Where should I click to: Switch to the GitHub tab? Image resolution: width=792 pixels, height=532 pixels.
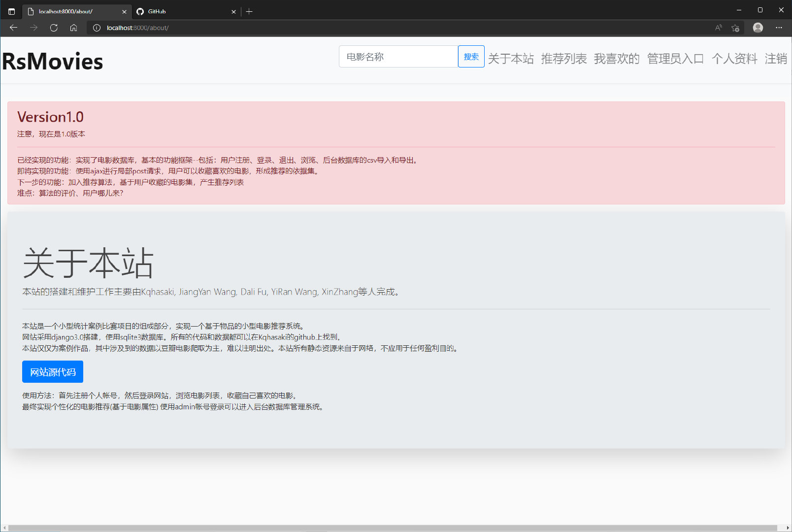point(185,11)
